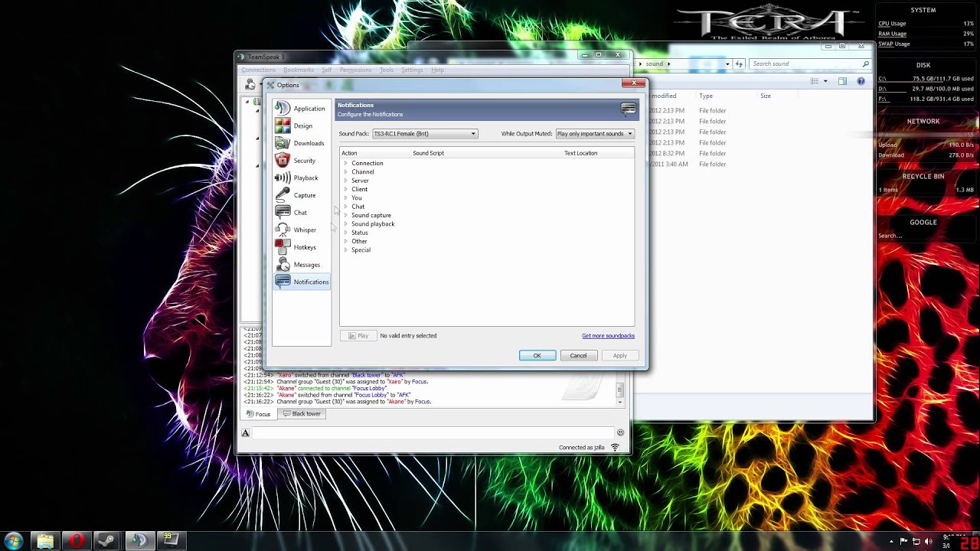980x551 pixels.
Task: Expand the Sound playback notifications group
Action: pos(346,224)
